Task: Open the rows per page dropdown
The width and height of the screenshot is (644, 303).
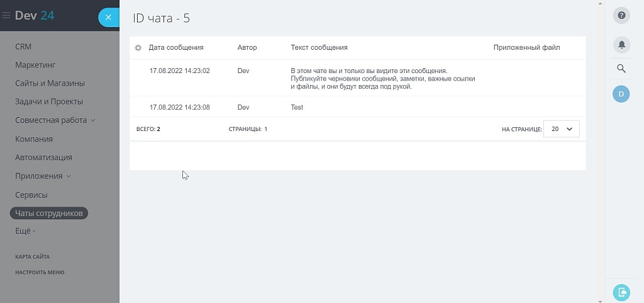Action: click(x=562, y=129)
